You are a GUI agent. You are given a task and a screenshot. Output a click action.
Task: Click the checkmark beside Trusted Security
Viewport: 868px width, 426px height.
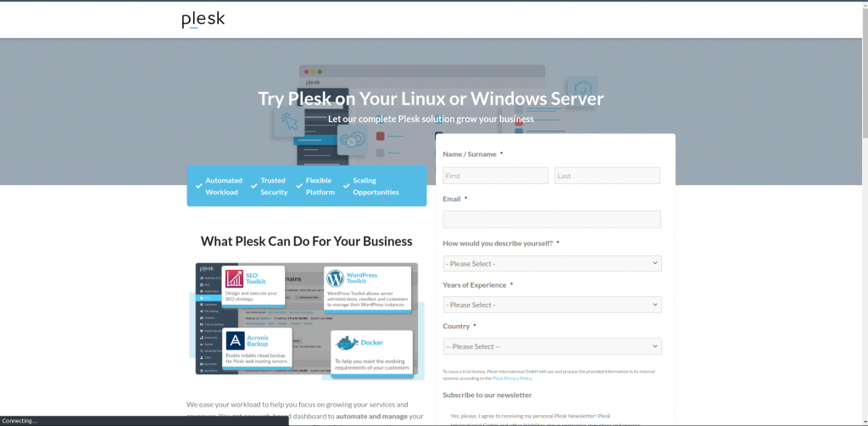click(x=253, y=186)
